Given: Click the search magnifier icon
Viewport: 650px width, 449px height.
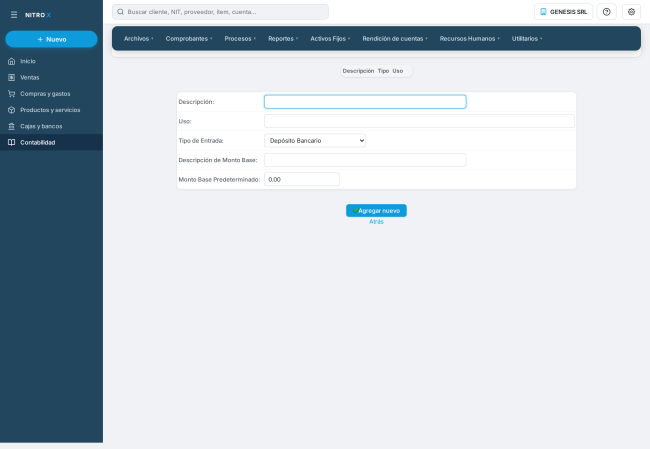Looking at the screenshot, I should point(120,12).
